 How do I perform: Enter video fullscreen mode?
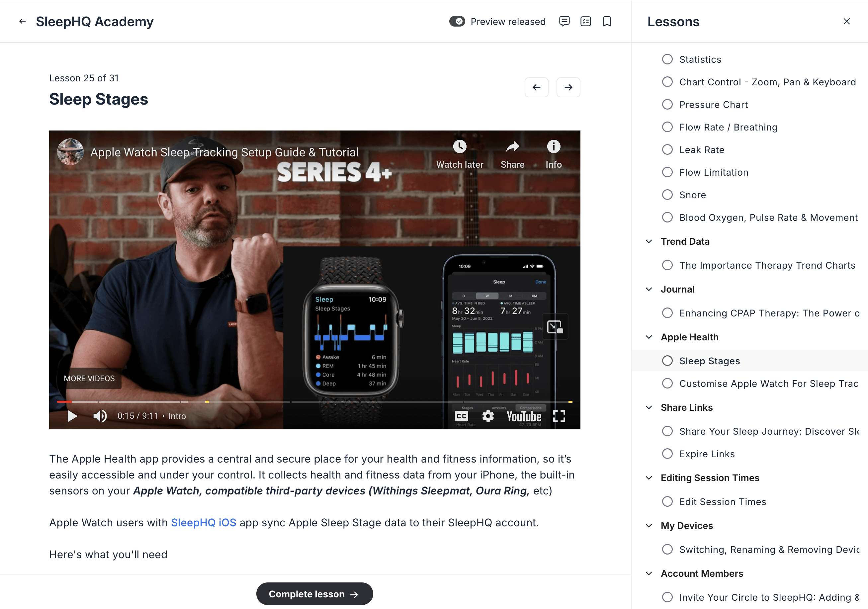(559, 416)
